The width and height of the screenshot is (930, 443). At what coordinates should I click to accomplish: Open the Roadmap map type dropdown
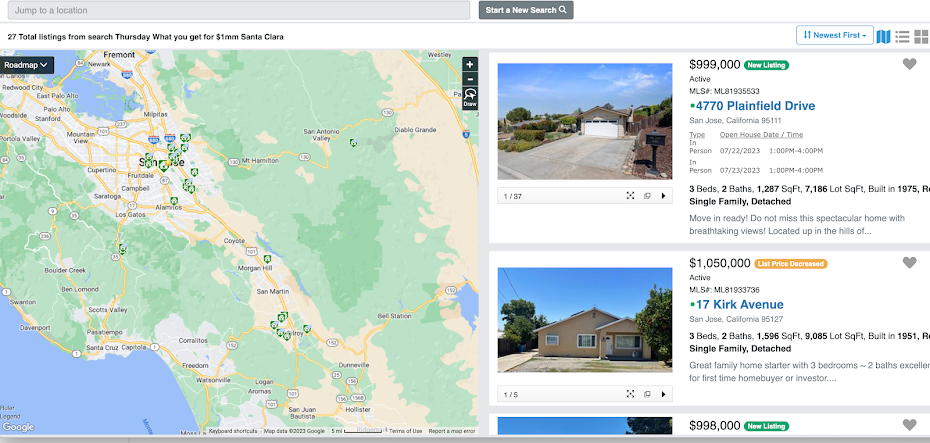[x=27, y=65]
